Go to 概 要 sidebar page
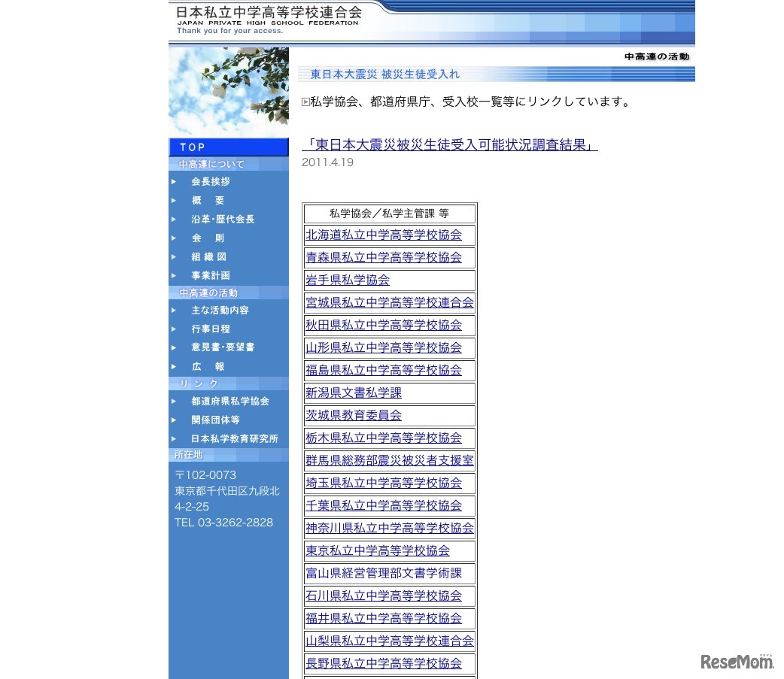 point(208,200)
